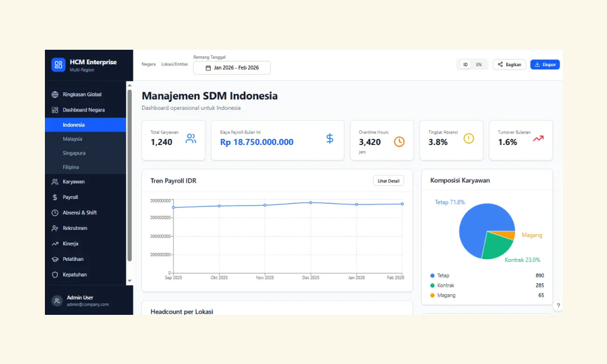Select Malaysia in the sidebar
This screenshot has width=607, height=364.
click(x=86, y=139)
